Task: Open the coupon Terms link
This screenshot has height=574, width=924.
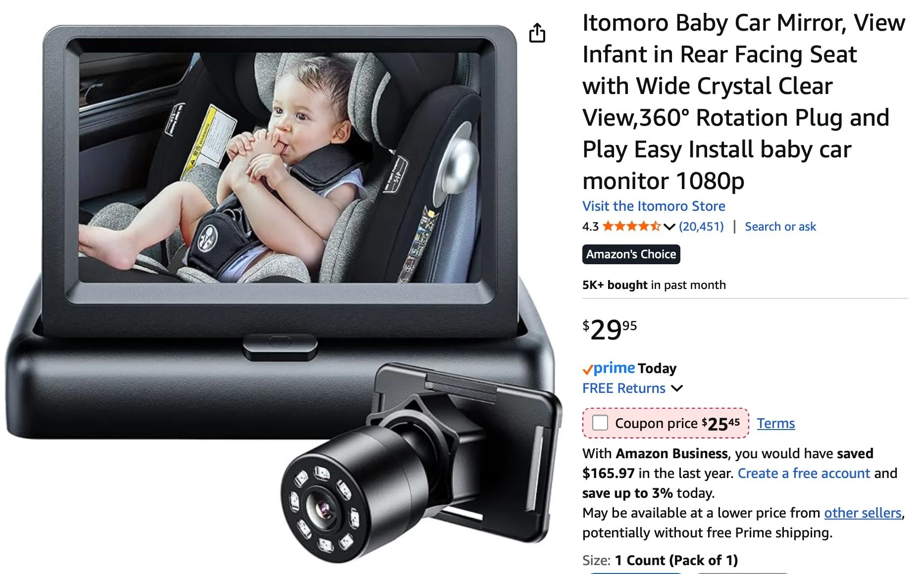Action: click(x=776, y=424)
